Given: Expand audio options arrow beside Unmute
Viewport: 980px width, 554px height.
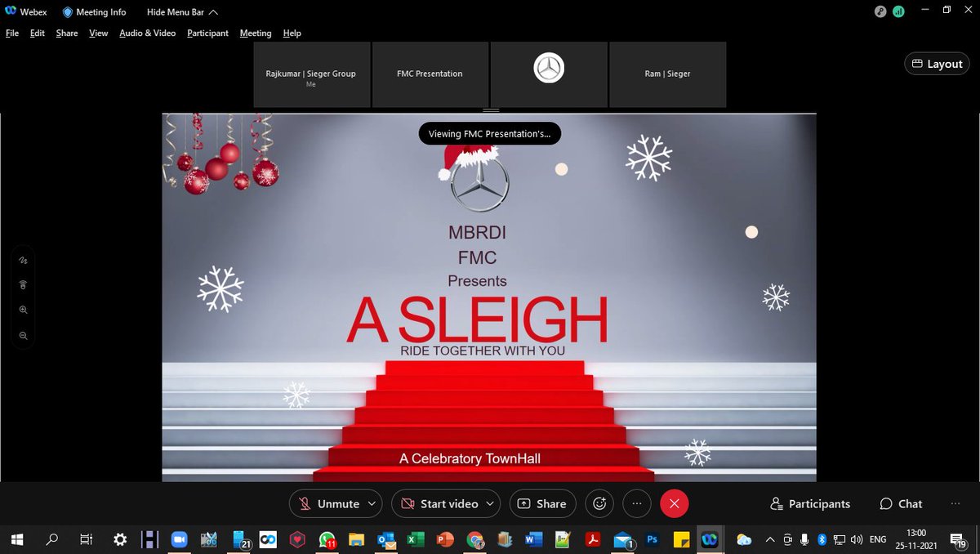Looking at the screenshot, I should point(372,503).
